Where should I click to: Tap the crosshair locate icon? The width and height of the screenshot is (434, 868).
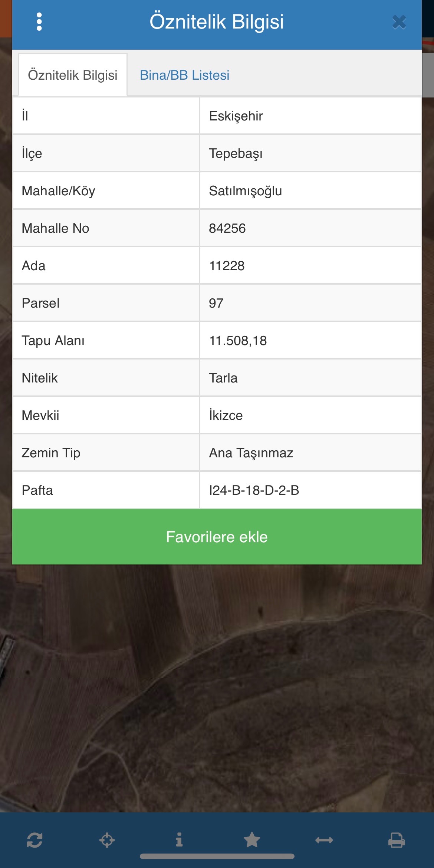(x=107, y=840)
